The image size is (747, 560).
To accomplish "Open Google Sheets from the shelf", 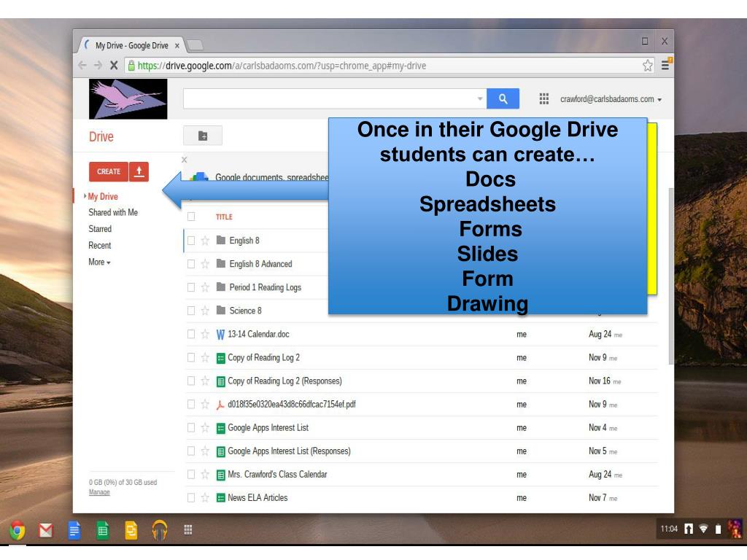I will [x=102, y=530].
